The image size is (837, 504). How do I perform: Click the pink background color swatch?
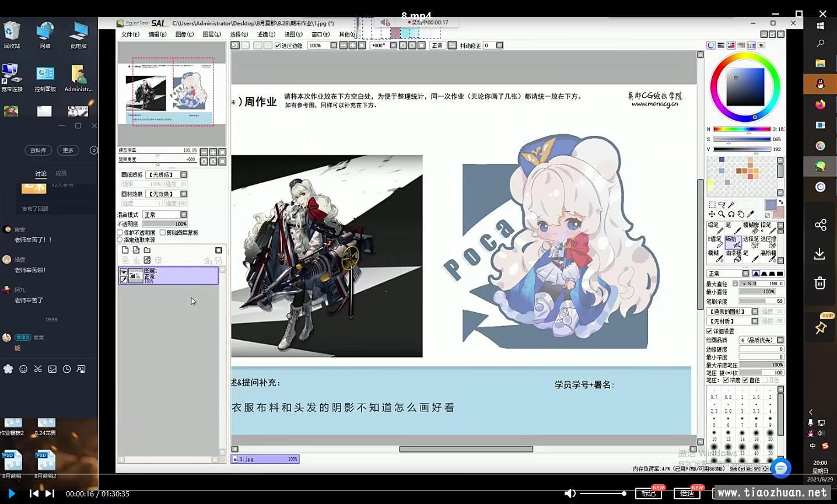pyautogui.click(x=778, y=212)
